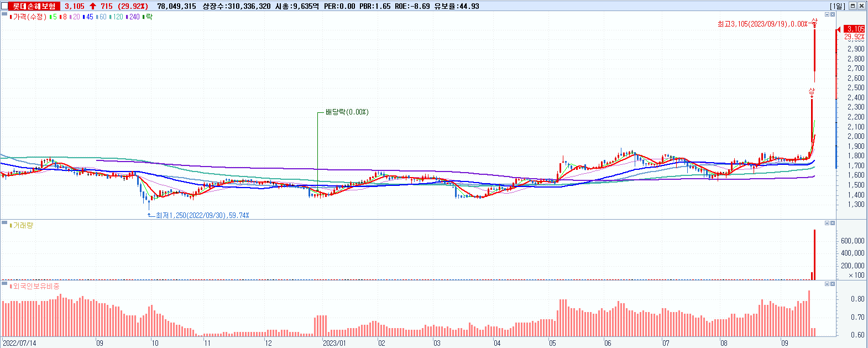
Task: Tick the checkbox beside 롯데손해보험
Action: coord(6,6)
